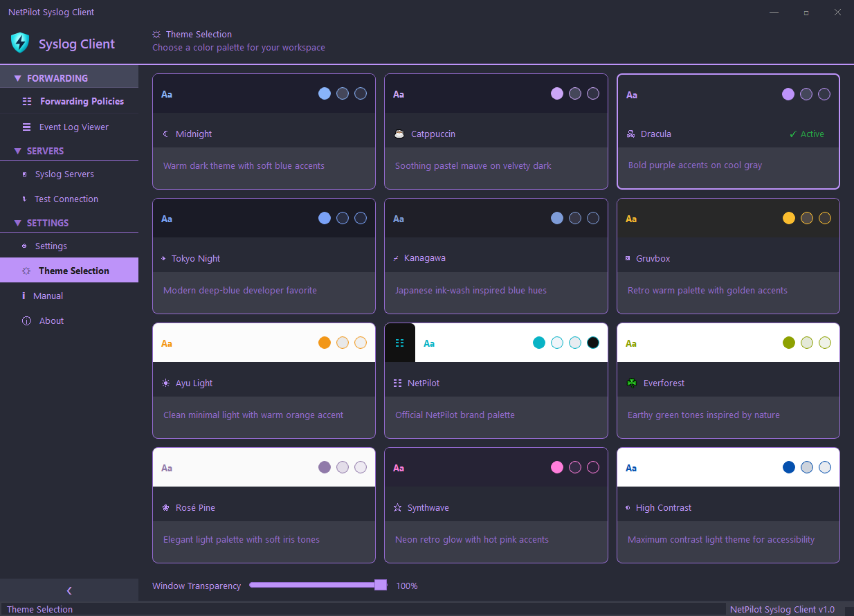Viewport: 854px width, 616px height.
Task: Collapse the SERVERS section
Action: 44,150
